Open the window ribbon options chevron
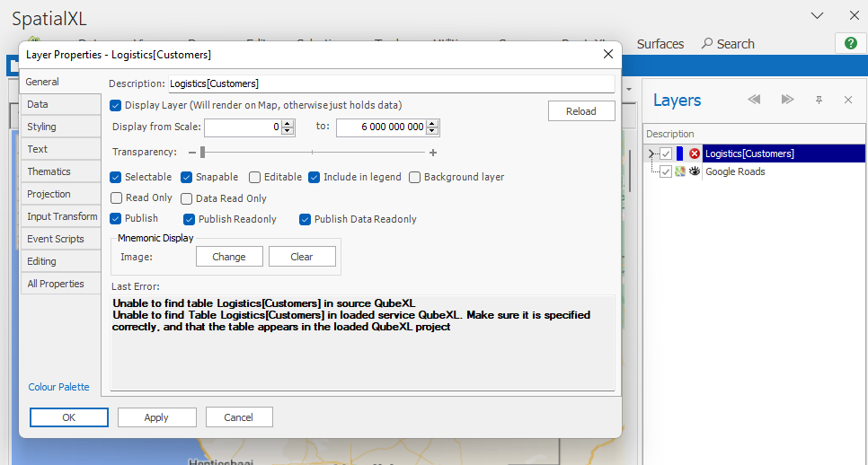 click(817, 15)
